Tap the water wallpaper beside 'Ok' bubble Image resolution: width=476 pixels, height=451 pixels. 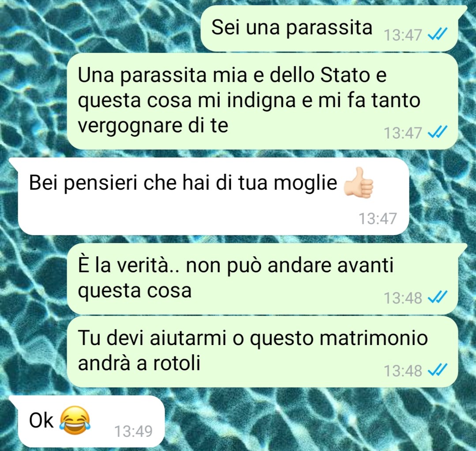coord(304,422)
